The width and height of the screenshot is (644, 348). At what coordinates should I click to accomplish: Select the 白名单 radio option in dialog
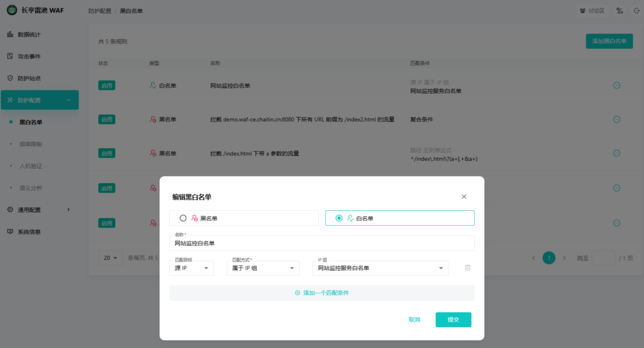(x=399, y=218)
